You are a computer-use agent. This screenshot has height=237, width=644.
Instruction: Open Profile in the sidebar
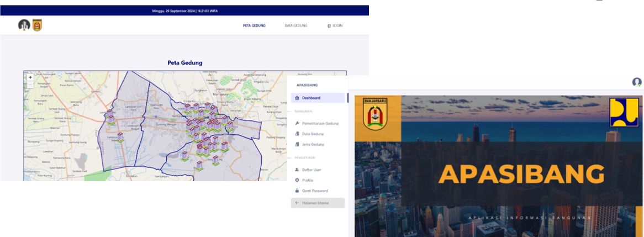point(308,180)
